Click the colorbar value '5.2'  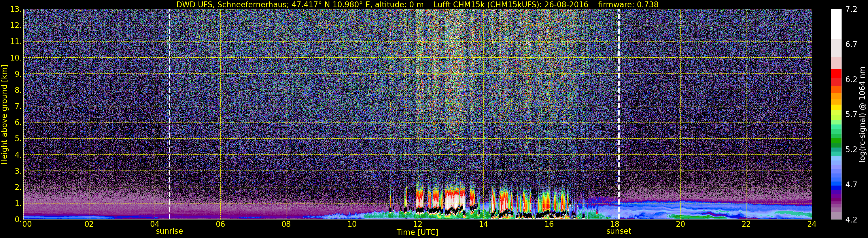(x=851, y=150)
